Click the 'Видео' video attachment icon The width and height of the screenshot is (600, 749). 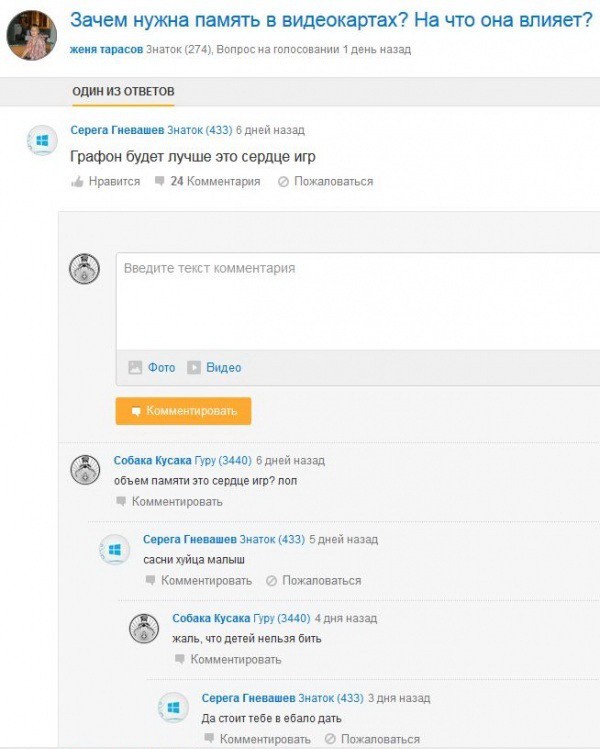pos(194,367)
